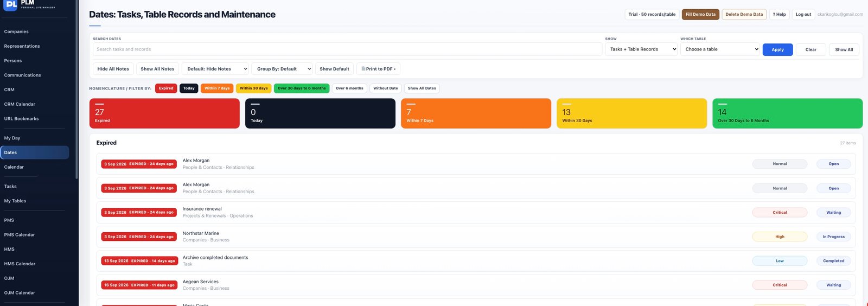This screenshot has height=306, width=868.
Task: Click the In Progress status badge
Action: 833,237
